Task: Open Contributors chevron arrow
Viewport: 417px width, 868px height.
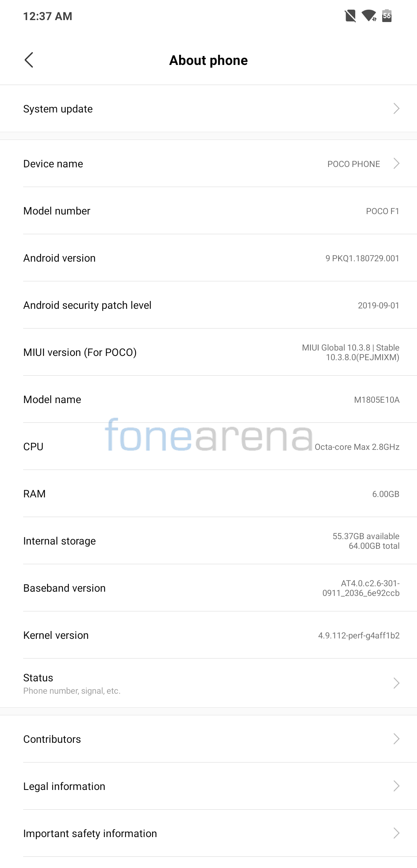Action: tap(396, 739)
